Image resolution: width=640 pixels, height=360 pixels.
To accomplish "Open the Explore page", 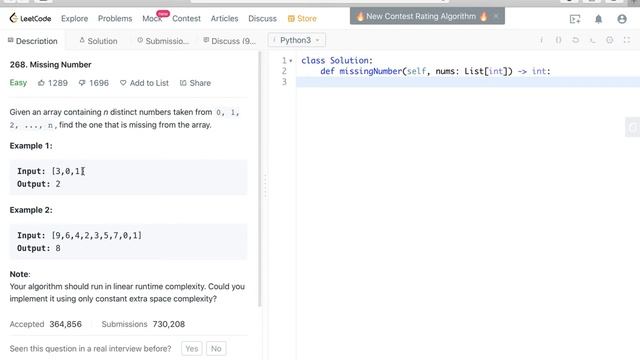I will pos(74,18).
